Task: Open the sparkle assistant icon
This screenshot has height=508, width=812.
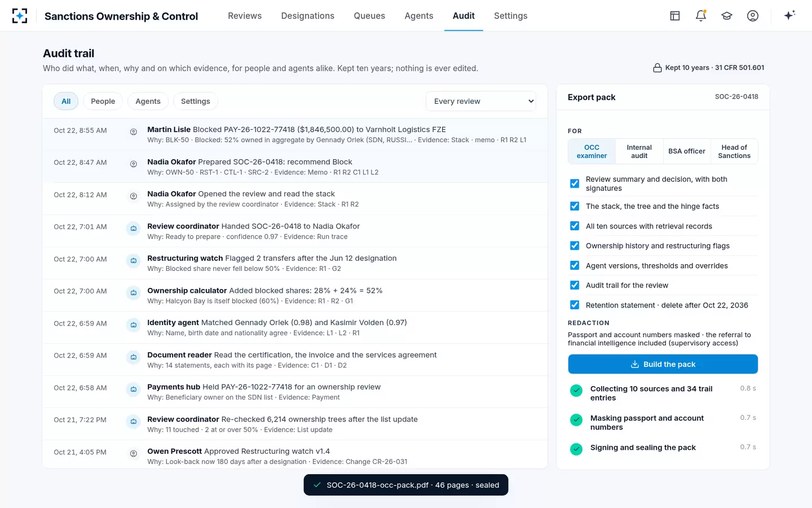Action: pos(789,15)
